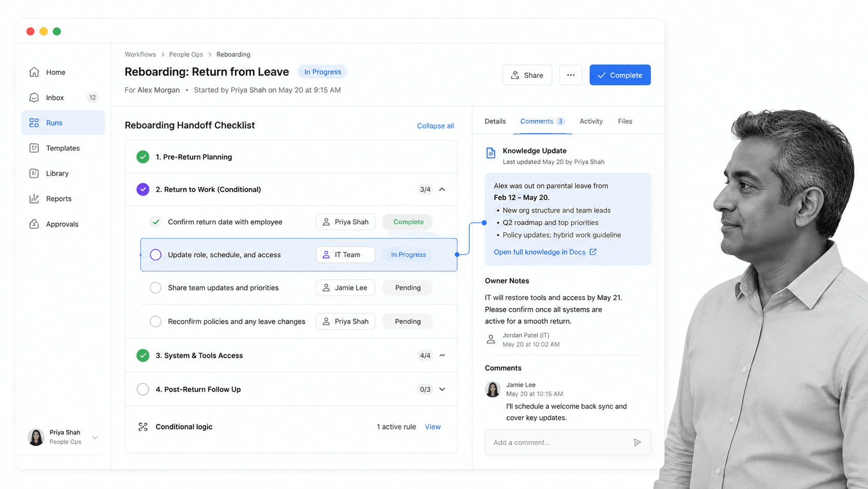Switch to the Files tab
Image resolution: width=868 pixels, height=489 pixels.
tap(625, 121)
